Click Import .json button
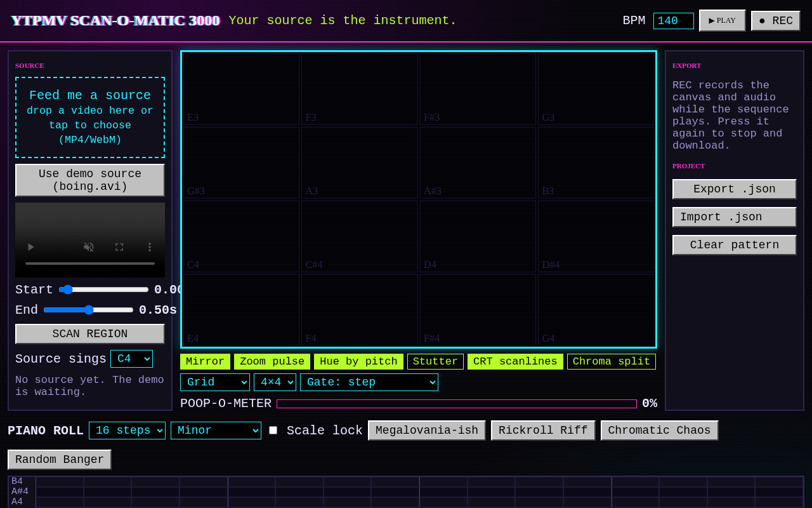This screenshot has height=508, width=812. pos(735,217)
